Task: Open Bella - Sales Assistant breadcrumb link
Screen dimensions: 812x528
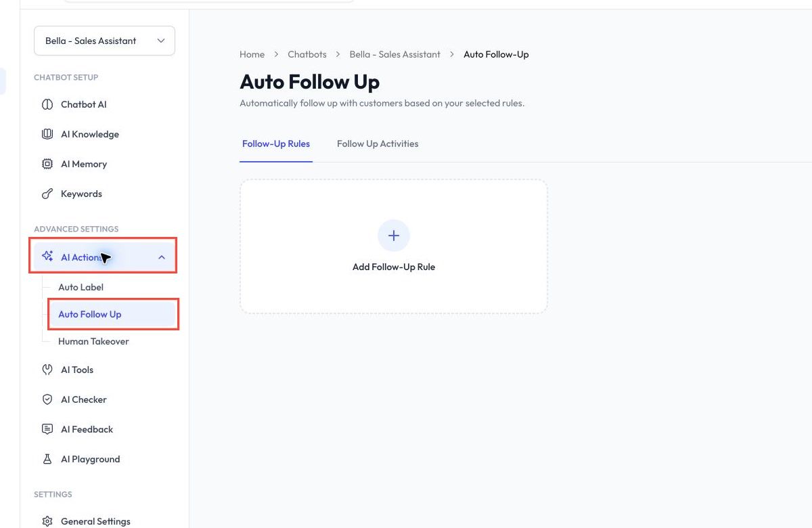Action: tap(395, 54)
